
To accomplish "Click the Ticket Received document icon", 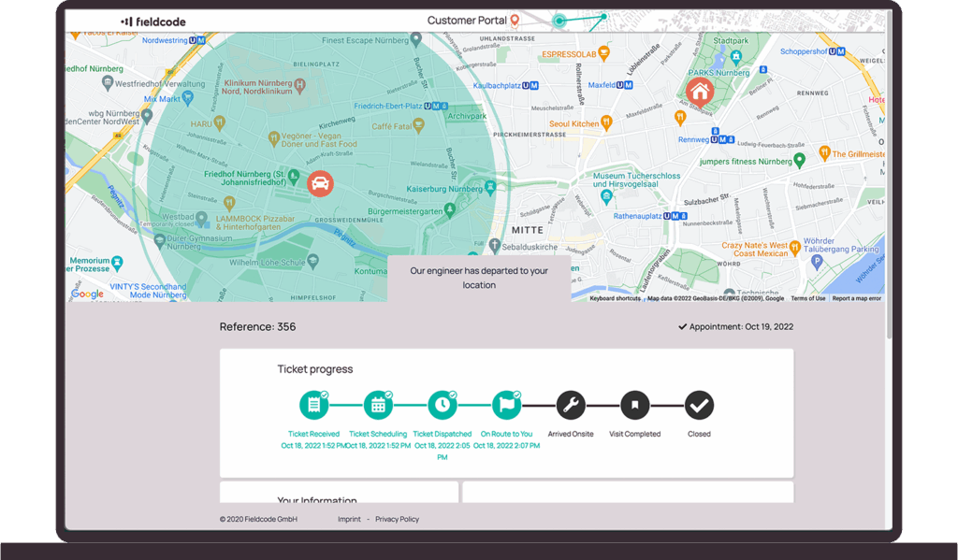I will click(313, 405).
